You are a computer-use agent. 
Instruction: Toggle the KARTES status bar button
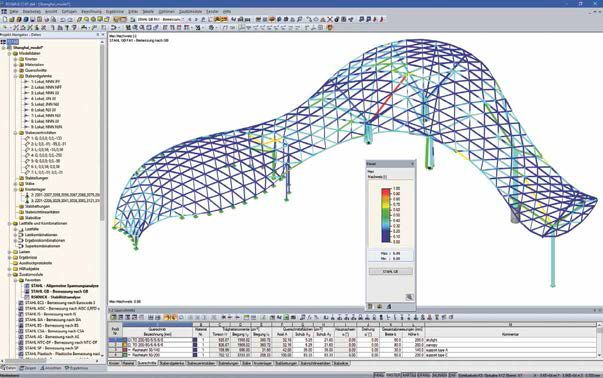click(408, 375)
